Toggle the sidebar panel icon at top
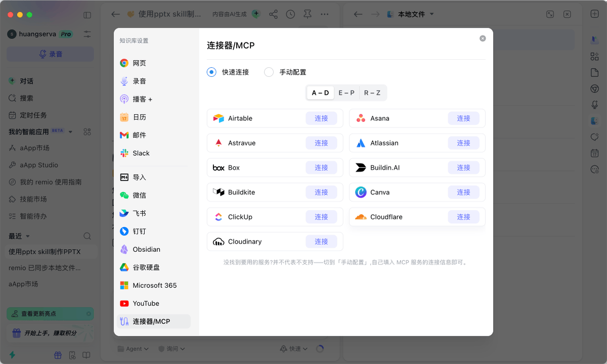 (x=87, y=15)
